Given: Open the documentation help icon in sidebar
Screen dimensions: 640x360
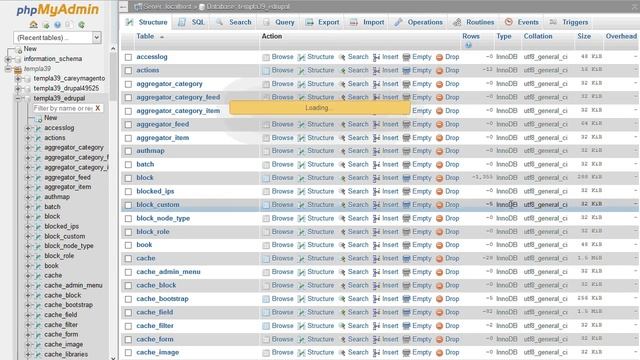Looking at the screenshot, I should (58, 25).
